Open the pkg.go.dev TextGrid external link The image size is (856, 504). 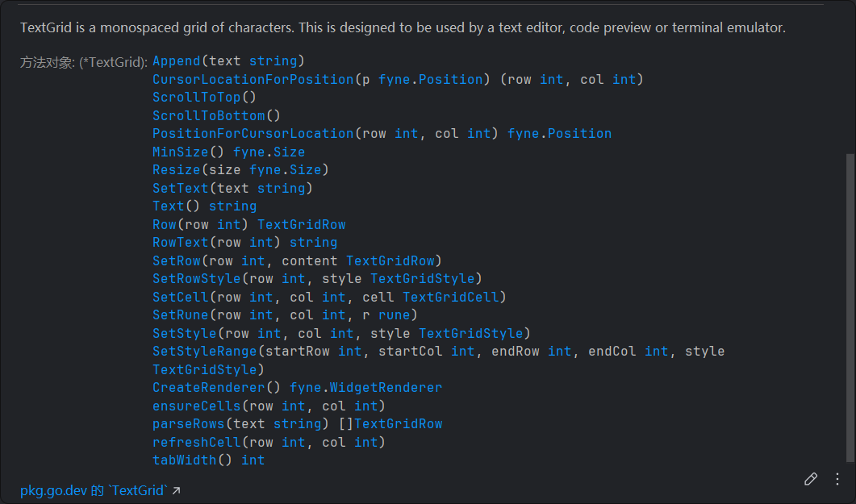coord(100,490)
